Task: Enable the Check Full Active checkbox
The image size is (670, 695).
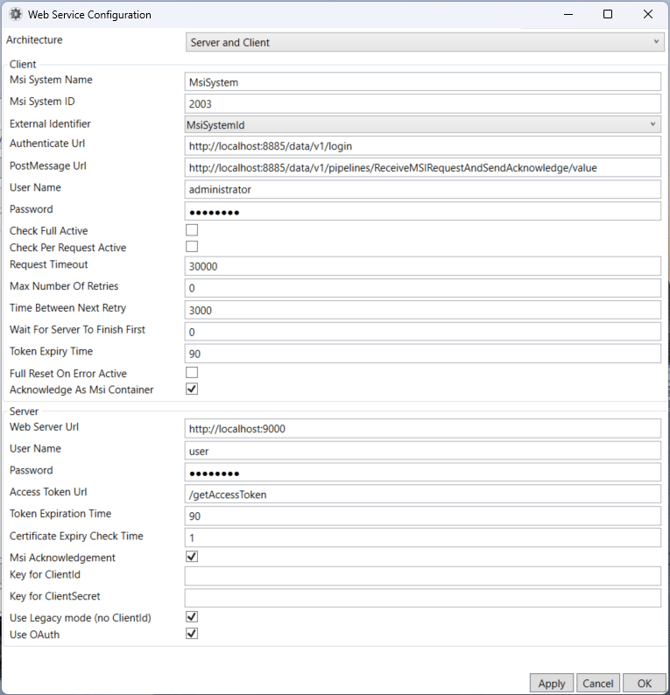Action: [x=192, y=231]
